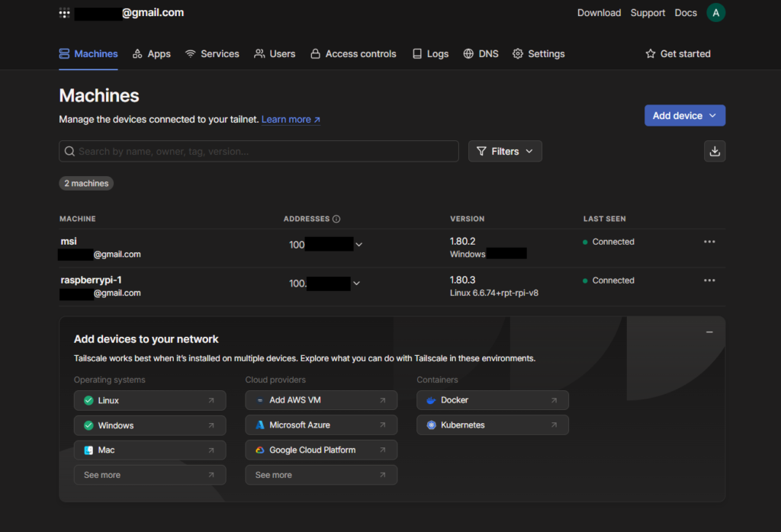Select the Kubernetes container option
The height and width of the screenshot is (532, 781).
(493, 425)
